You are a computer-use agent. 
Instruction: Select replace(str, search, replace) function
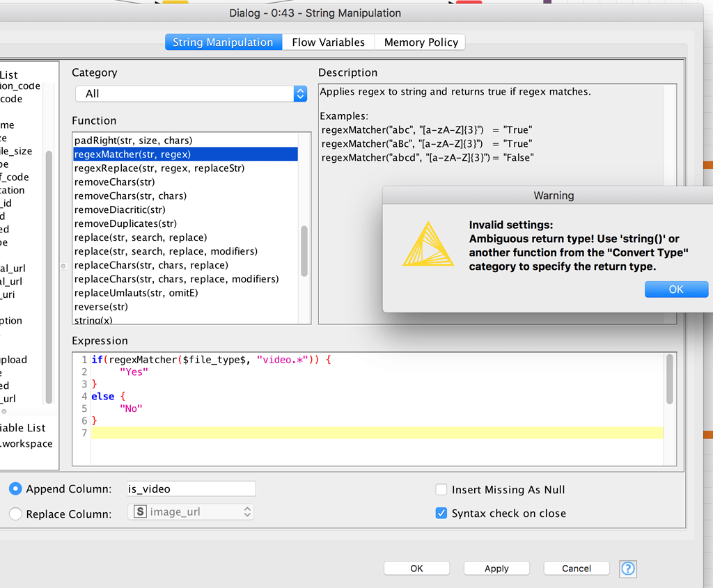tap(185, 238)
